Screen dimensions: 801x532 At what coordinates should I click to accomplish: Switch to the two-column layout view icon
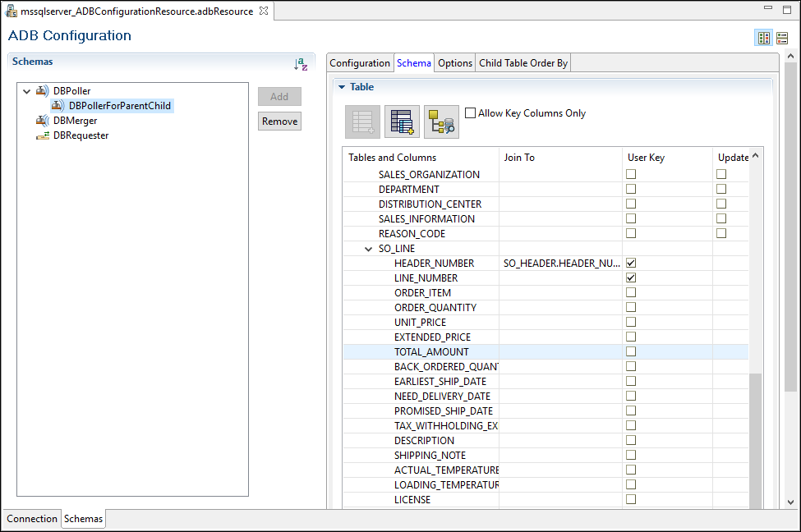(764, 38)
